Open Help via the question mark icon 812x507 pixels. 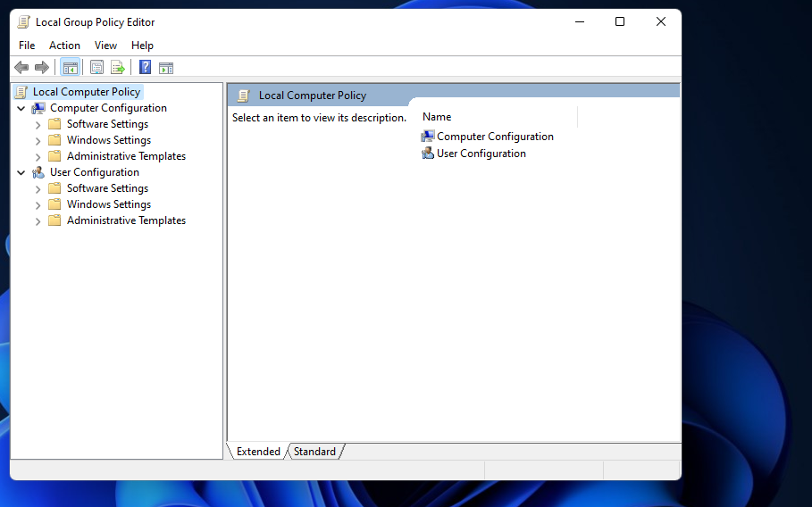tap(145, 68)
